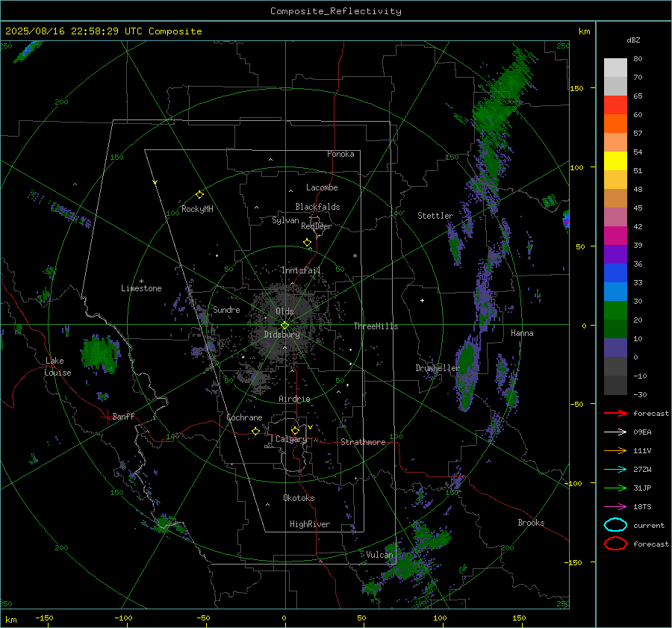
Task: Click the Limestone label
Action: pos(141,288)
